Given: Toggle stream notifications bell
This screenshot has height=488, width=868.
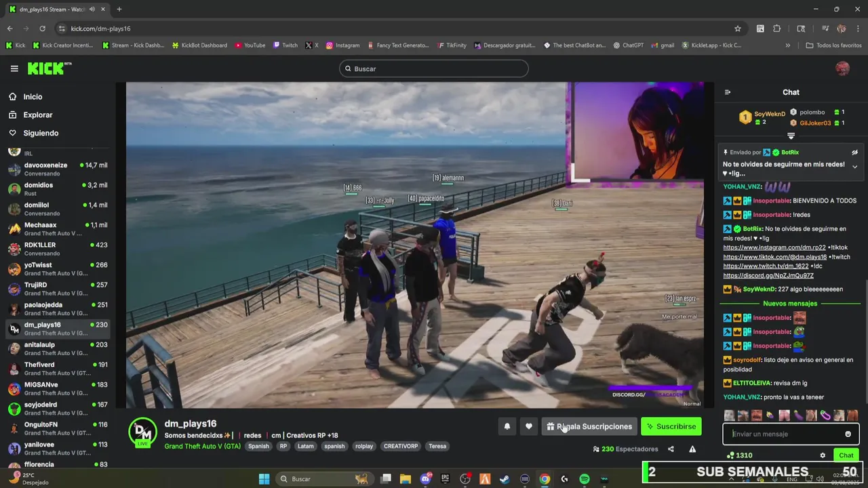Looking at the screenshot, I should tap(507, 426).
